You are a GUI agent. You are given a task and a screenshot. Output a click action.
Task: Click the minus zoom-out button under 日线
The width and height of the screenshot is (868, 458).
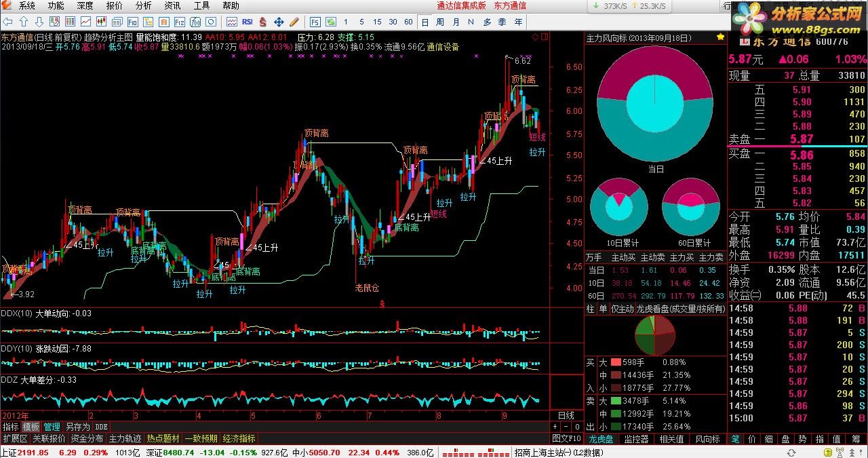pyautogui.click(x=566, y=427)
